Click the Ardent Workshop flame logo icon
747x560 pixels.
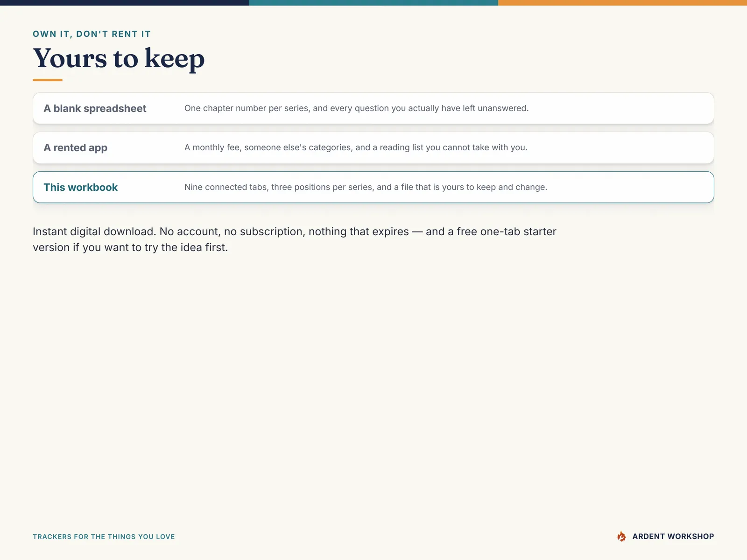[x=621, y=536]
